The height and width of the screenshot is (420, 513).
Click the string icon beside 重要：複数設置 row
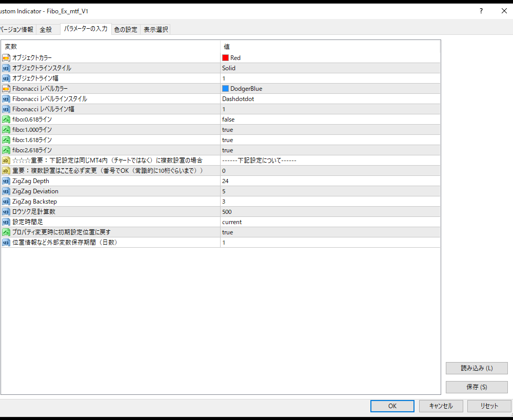pyautogui.click(x=6, y=171)
